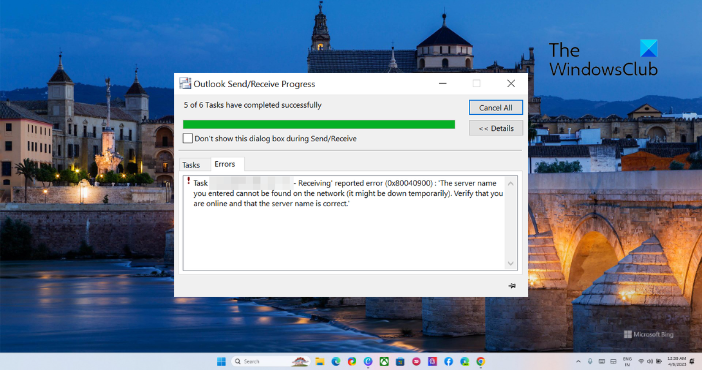
Task: Click the microphone tray icon
Action: pyautogui.click(x=590, y=361)
